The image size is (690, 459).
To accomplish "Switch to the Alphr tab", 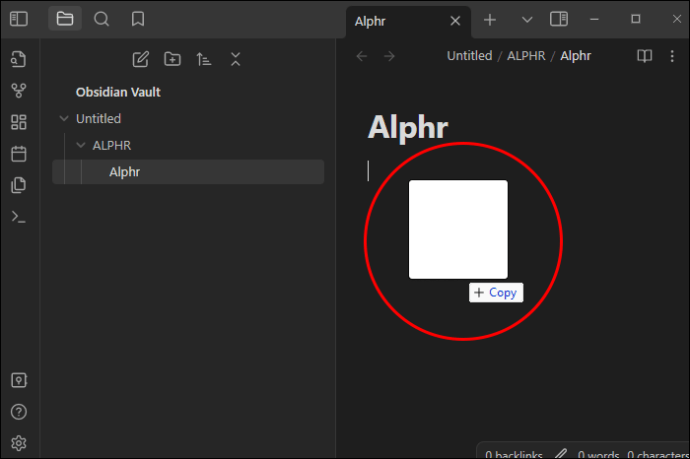I will pos(370,21).
